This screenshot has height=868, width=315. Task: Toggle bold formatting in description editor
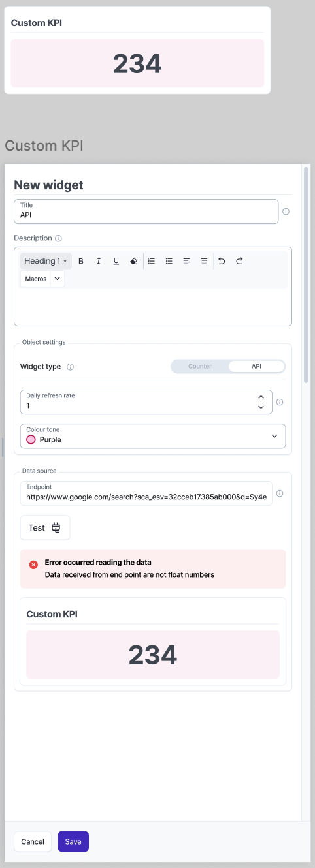pyautogui.click(x=81, y=261)
